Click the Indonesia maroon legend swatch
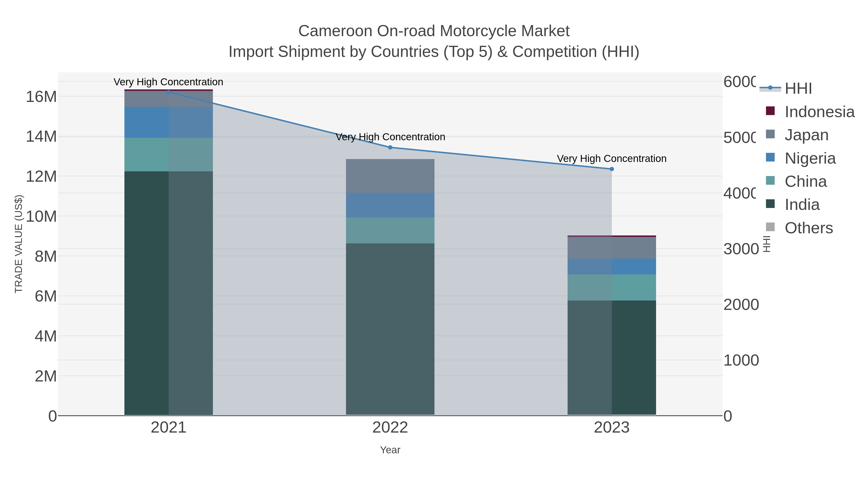 [x=770, y=111]
